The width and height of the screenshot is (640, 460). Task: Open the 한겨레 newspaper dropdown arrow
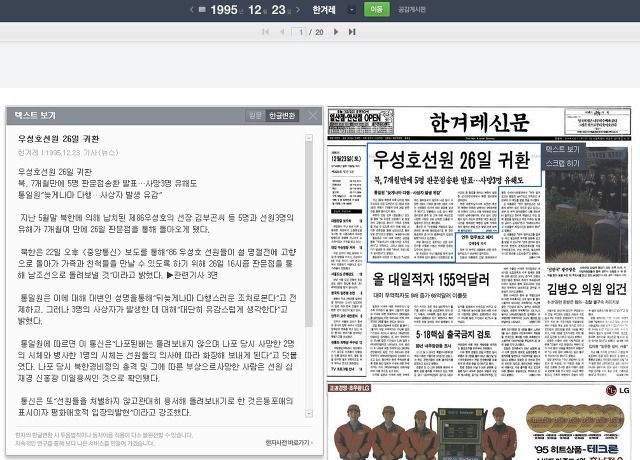click(352, 10)
